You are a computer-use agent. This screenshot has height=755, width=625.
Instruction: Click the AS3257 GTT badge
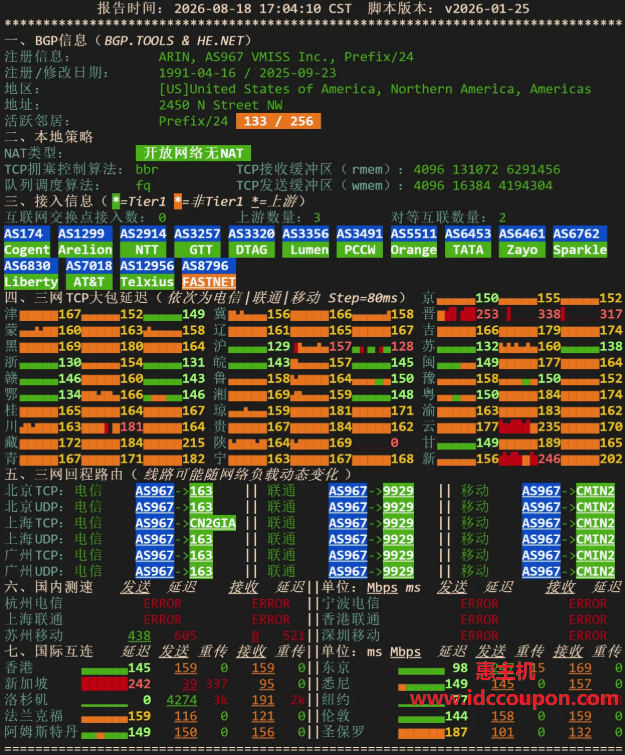tap(197, 242)
